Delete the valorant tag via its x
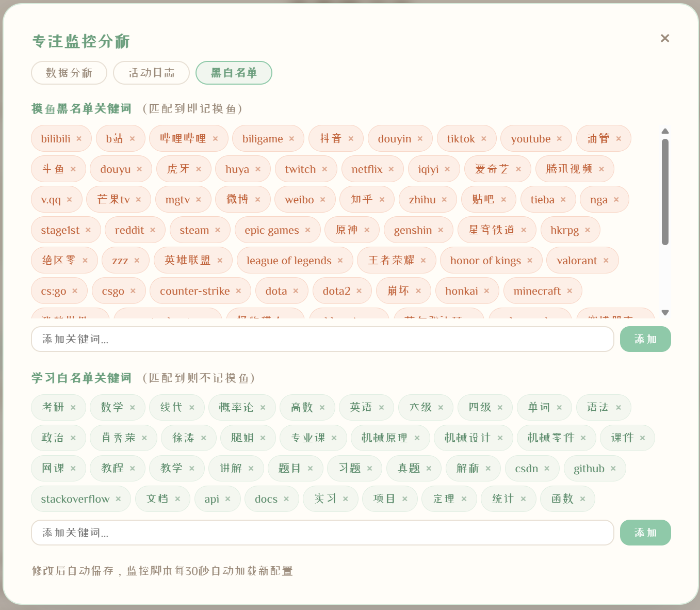This screenshot has height=610, width=700. [606, 261]
